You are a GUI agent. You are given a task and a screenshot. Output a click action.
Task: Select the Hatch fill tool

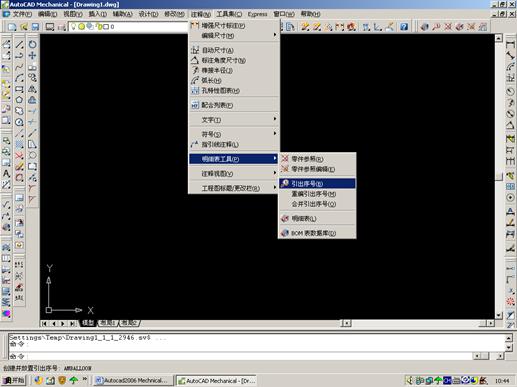[x=19, y=144]
